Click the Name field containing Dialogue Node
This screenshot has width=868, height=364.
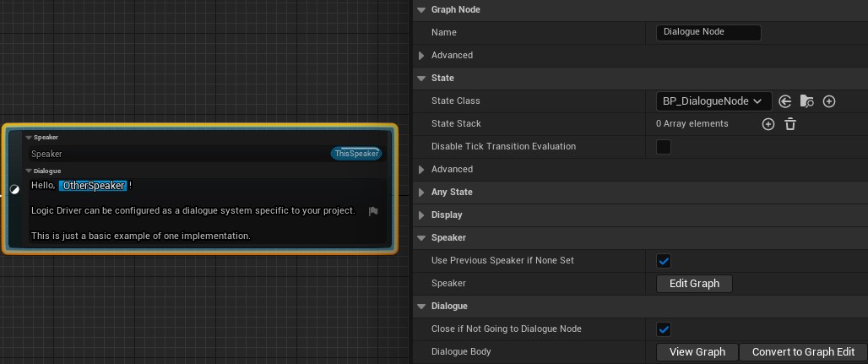(708, 33)
